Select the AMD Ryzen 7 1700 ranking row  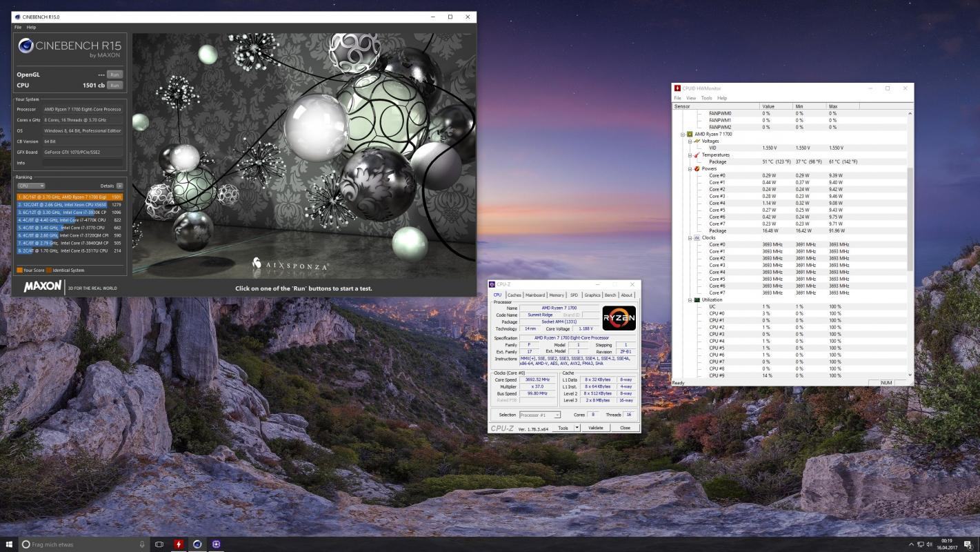point(70,197)
